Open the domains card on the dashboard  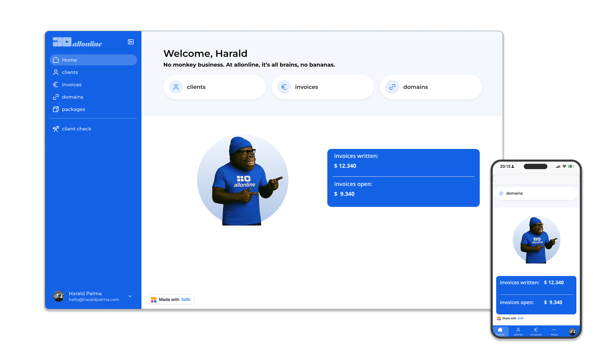431,87
